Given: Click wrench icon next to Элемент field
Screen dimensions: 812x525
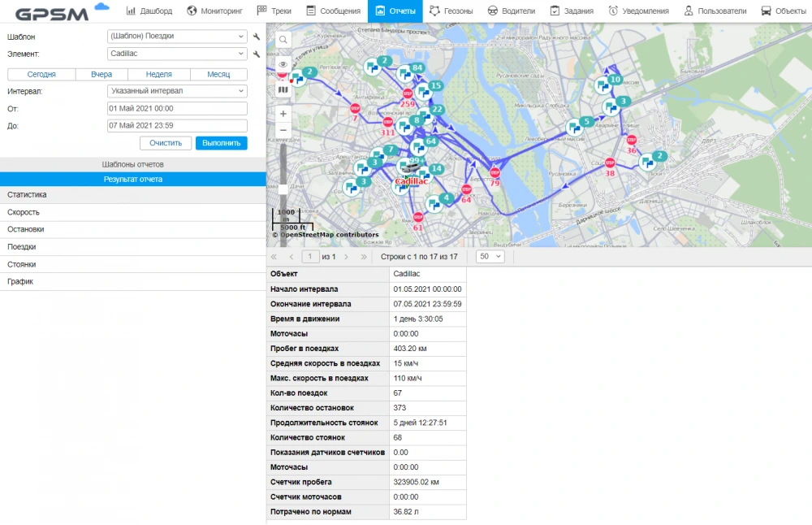Looking at the screenshot, I should [257, 54].
